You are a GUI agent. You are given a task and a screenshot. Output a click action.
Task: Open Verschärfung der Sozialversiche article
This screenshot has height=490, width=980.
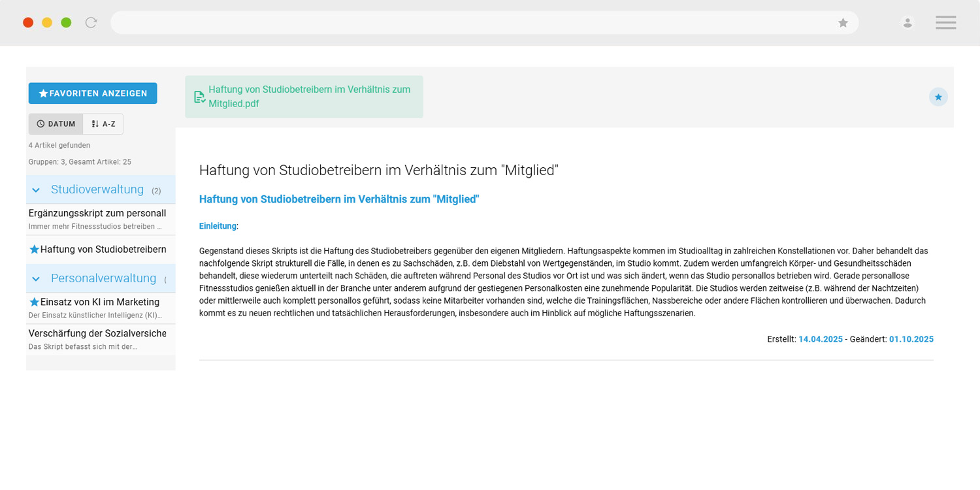(101, 340)
